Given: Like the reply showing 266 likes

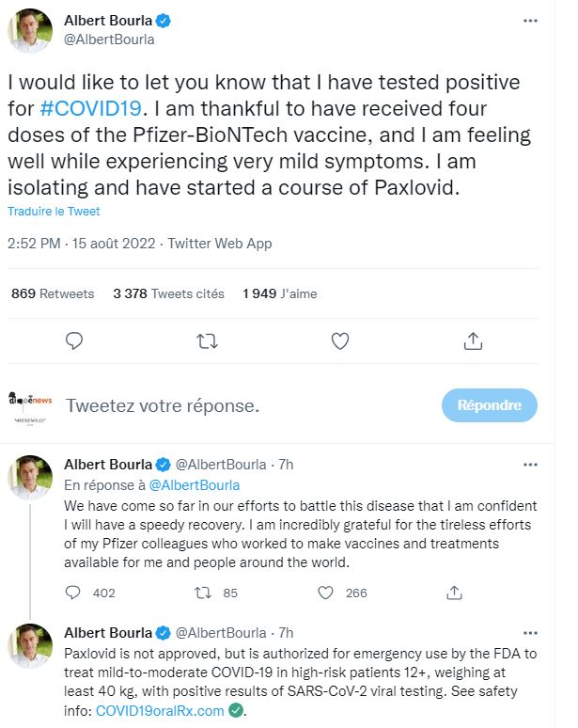Looking at the screenshot, I should (326, 593).
